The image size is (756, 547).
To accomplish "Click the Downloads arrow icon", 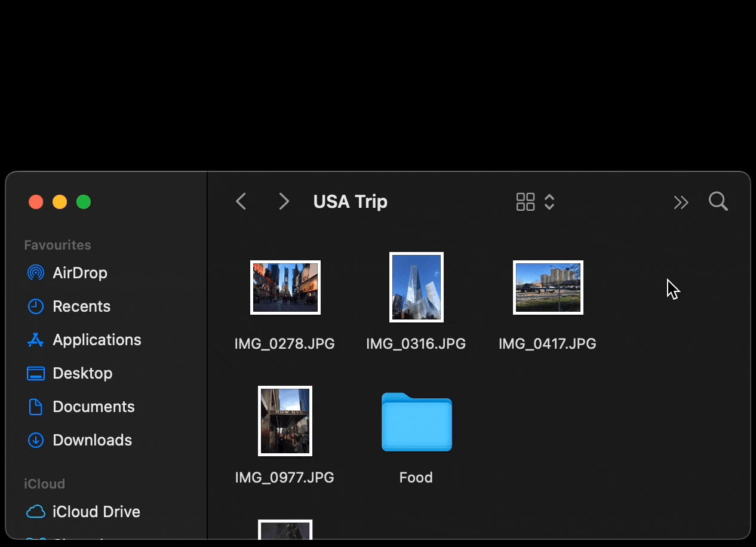I will click(x=36, y=440).
